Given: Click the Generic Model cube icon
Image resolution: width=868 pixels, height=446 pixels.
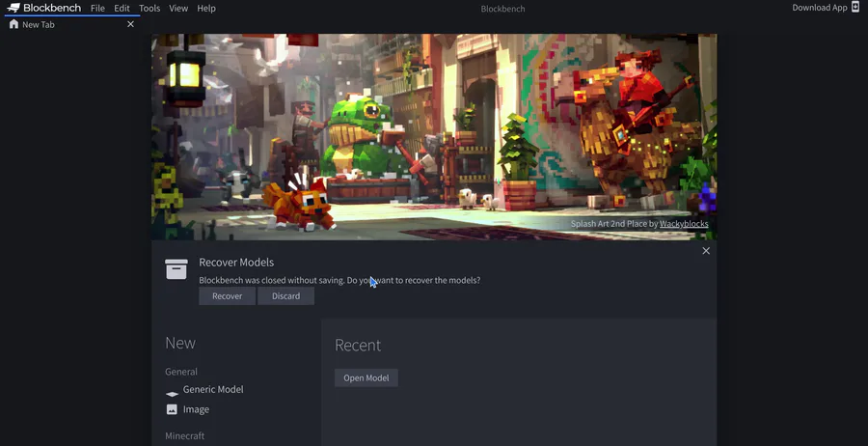Looking at the screenshot, I should tap(173, 394).
